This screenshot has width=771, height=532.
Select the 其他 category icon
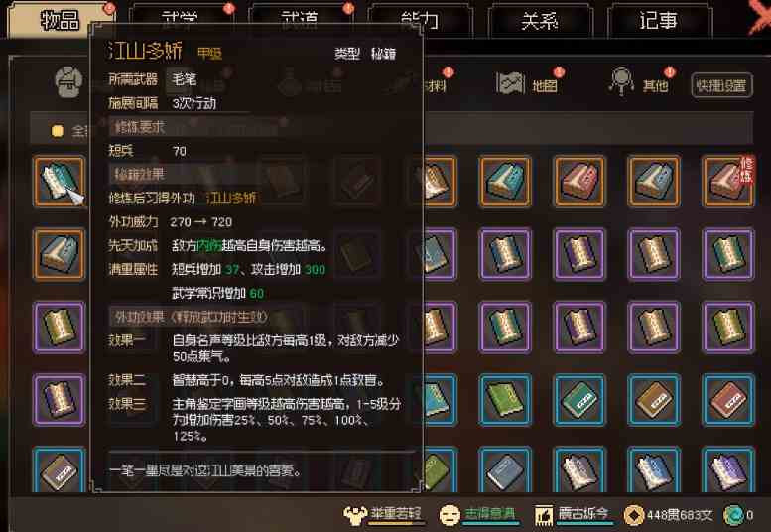621,81
